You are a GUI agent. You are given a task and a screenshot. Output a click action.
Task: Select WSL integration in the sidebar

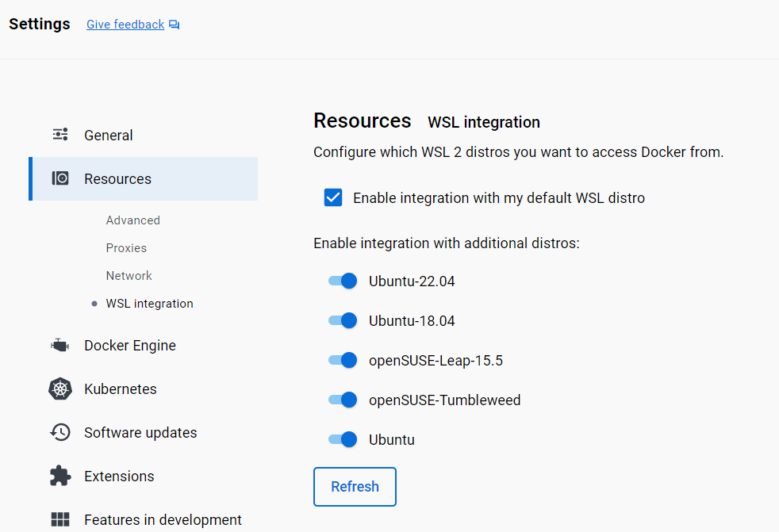149,304
